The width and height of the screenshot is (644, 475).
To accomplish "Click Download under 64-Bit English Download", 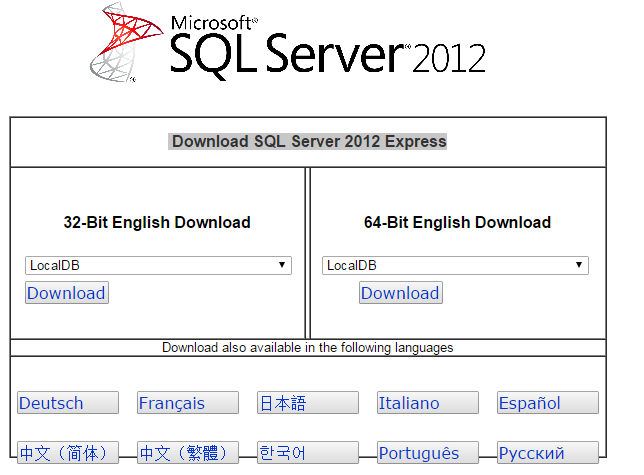I will click(401, 293).
